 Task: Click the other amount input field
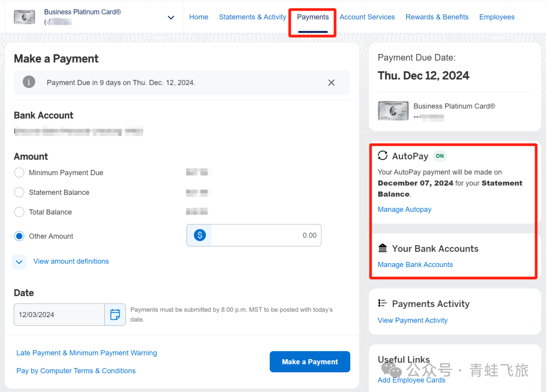pyautogui.click(x=254, y=235)
